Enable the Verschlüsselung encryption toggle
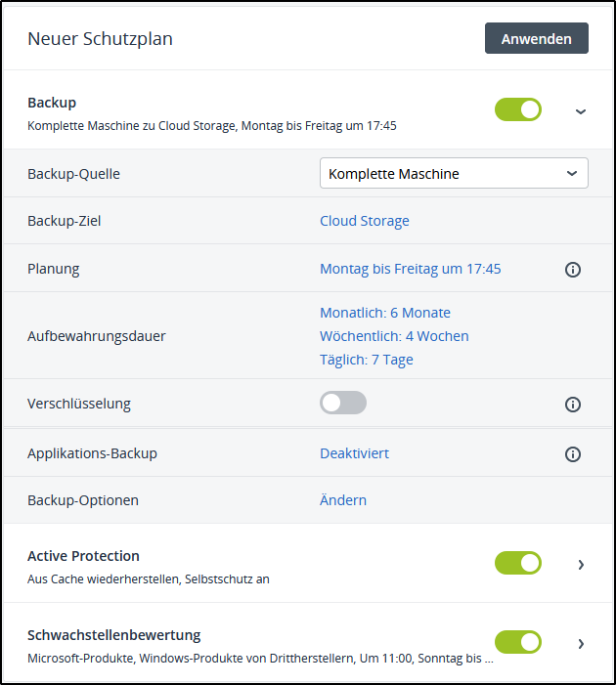This screenshot has height=685, width=616. click(x=343, y=403)
